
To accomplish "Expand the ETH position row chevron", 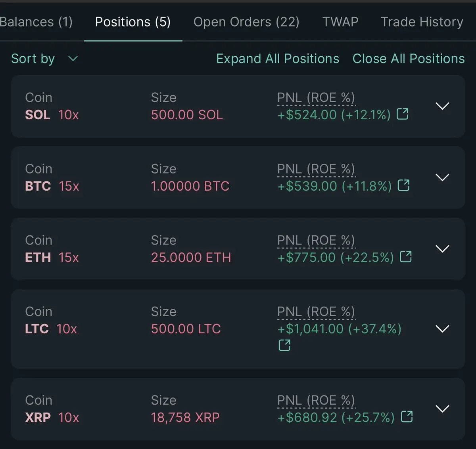I will 442,248.
